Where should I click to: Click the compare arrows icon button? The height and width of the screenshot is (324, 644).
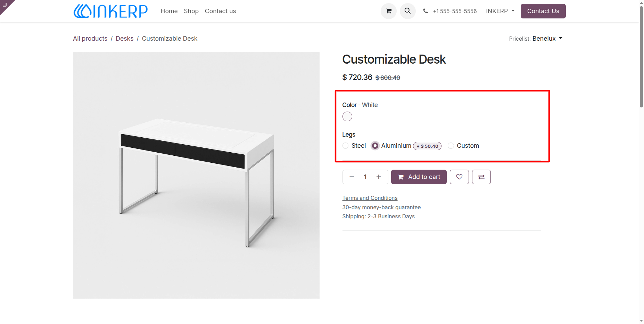(481, 177)
